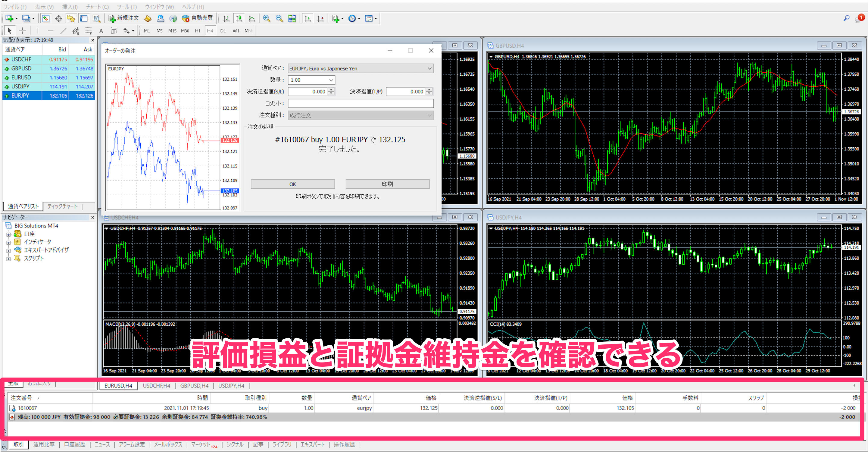Screen dimensions: 868x452
Task: Open the ファイル menu
Action: (x=15, y=7)
